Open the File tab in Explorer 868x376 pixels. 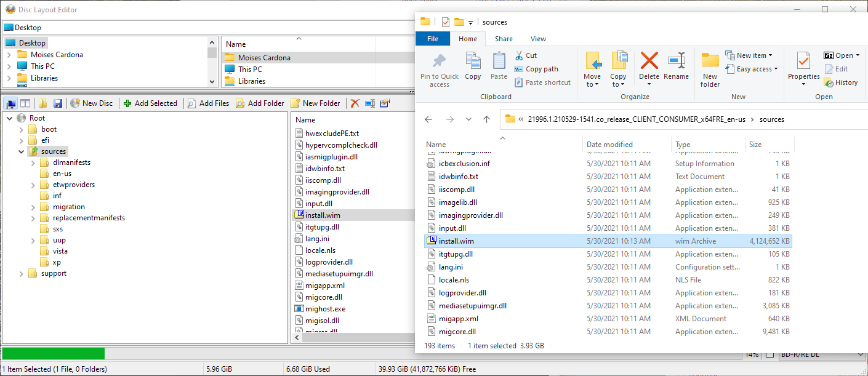(x=433, y=39)
